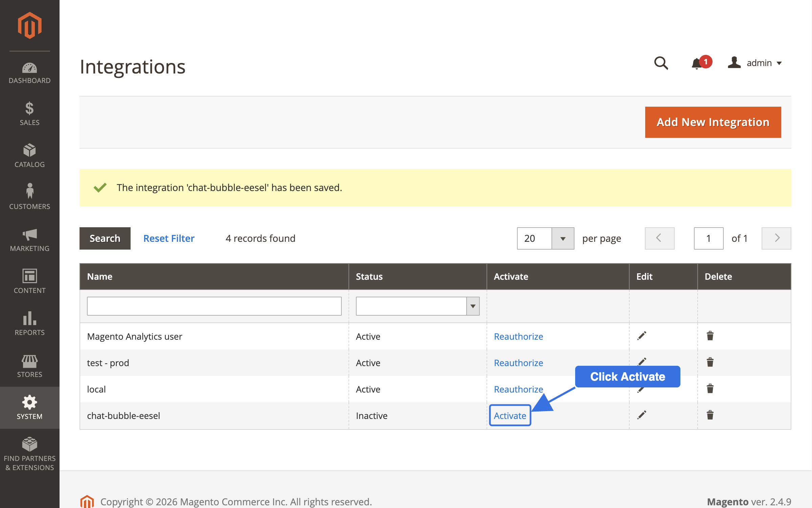This screenshot has height=508, width=812.
Task: Click '4 records found' text
Action: [x=261, y=238]
